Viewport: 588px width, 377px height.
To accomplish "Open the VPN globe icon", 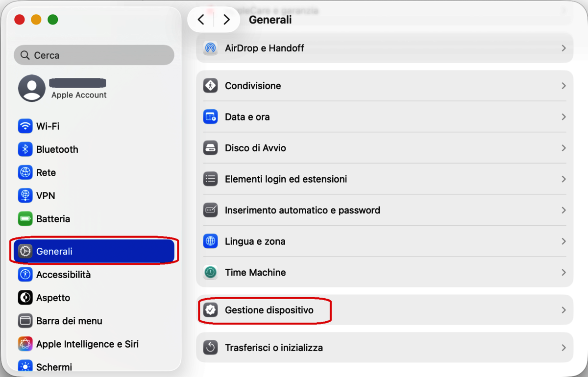I will (x=25, y=196).
